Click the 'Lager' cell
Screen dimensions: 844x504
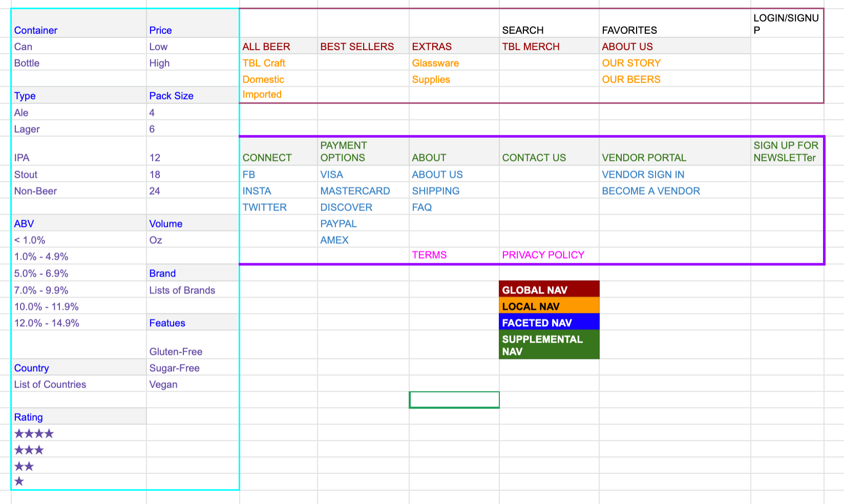tap(79, 129)
